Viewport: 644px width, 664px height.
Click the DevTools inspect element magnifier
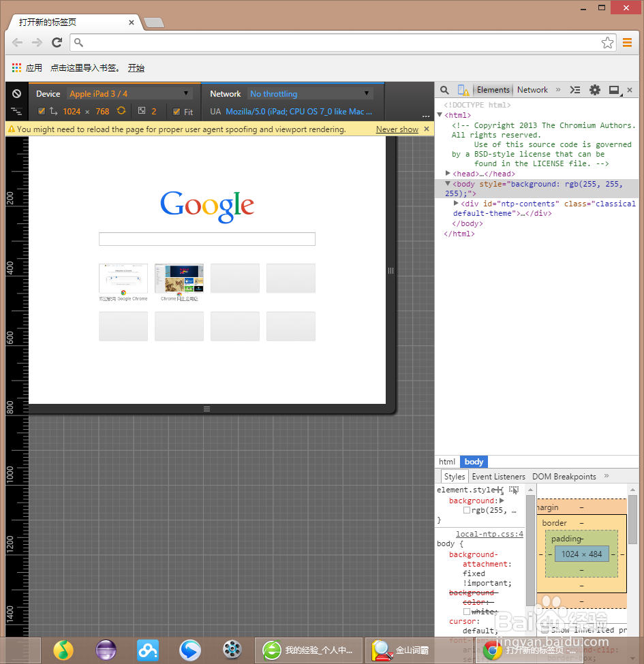[x=444, y=90]
